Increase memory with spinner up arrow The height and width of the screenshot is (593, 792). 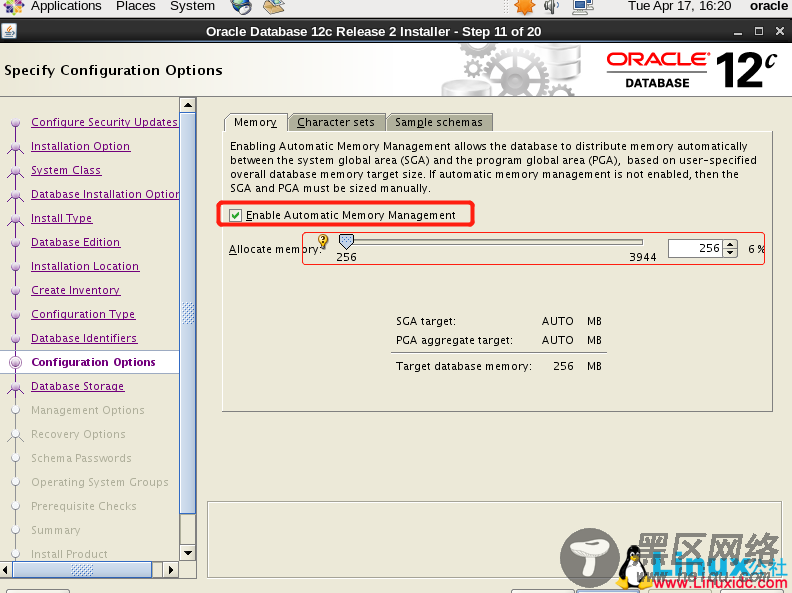coord(730,244)
